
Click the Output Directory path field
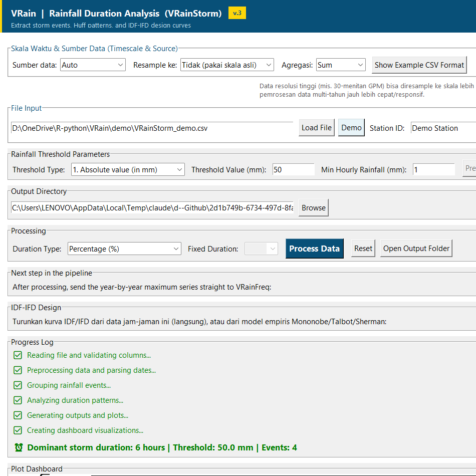(152, 208)
